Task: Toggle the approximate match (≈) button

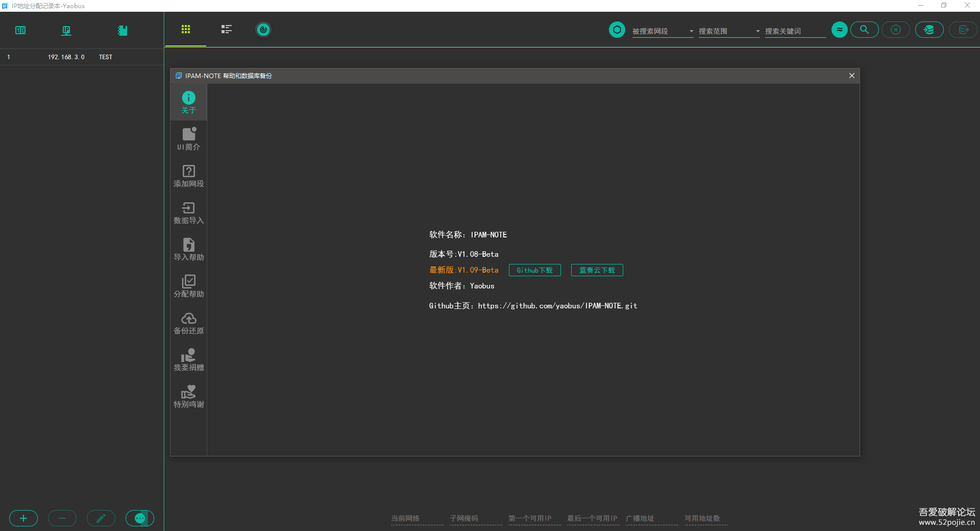Action: coord(839,30)
